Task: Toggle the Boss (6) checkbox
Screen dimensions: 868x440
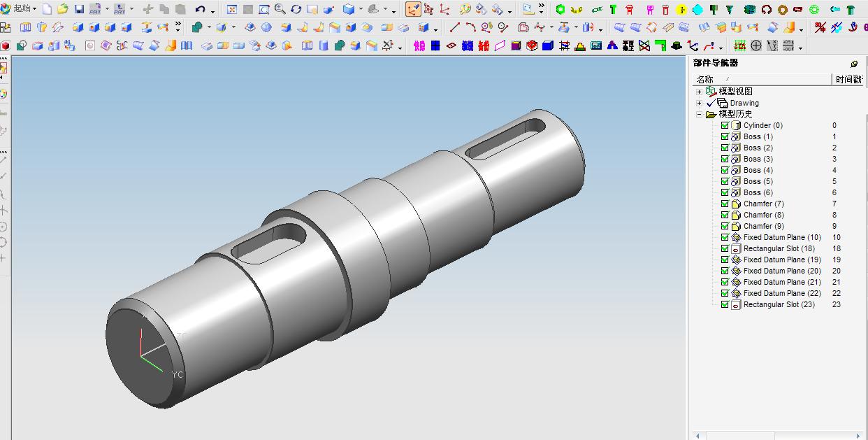Action: coord(725,192)
